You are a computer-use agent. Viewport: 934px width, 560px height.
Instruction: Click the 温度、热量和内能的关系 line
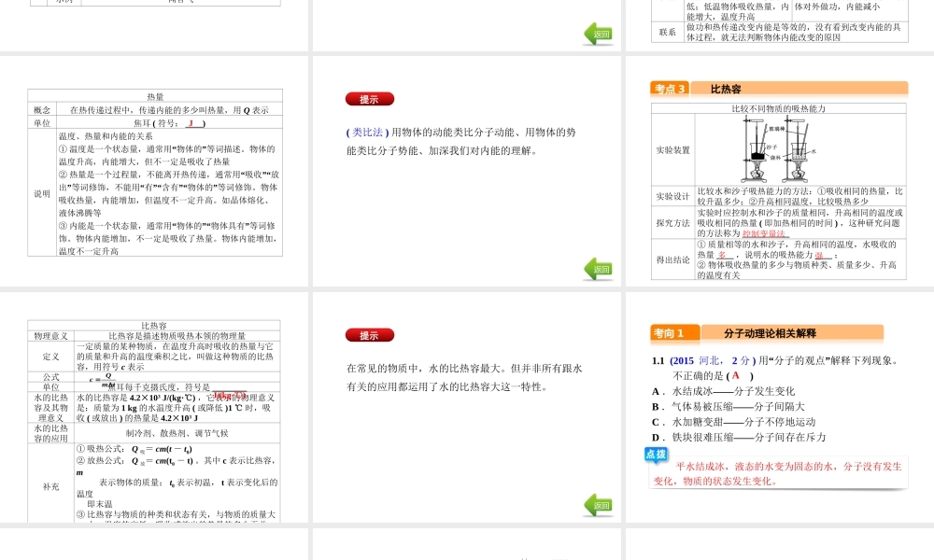[106, 136]
